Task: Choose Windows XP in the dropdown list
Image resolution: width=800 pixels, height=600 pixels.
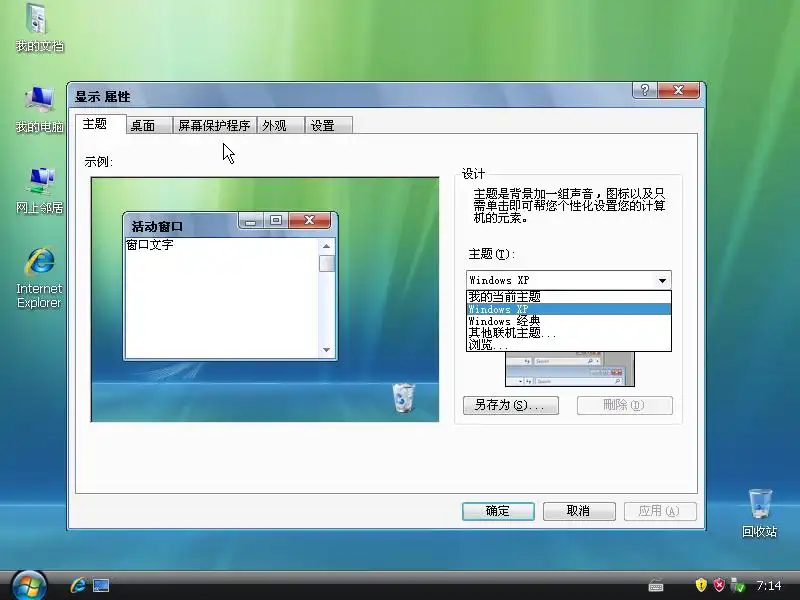Action: [x=568, y=309]
